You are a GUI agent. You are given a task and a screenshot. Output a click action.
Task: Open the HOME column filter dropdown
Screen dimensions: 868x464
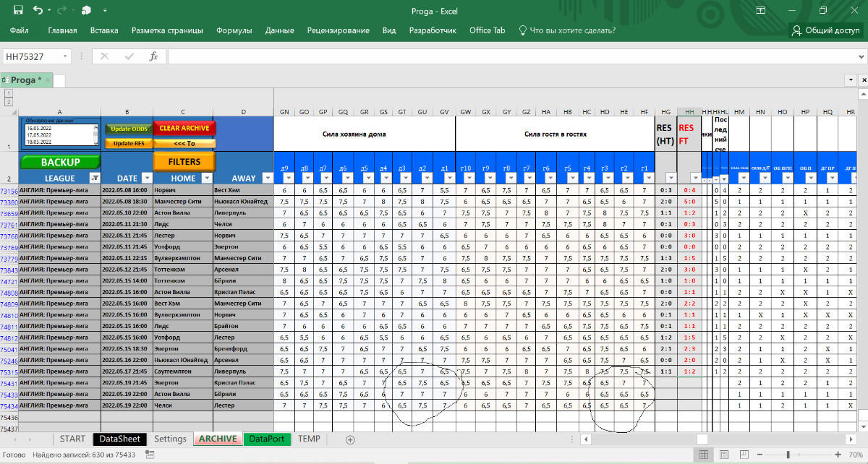pyautogui.click(x=207, y=178)
